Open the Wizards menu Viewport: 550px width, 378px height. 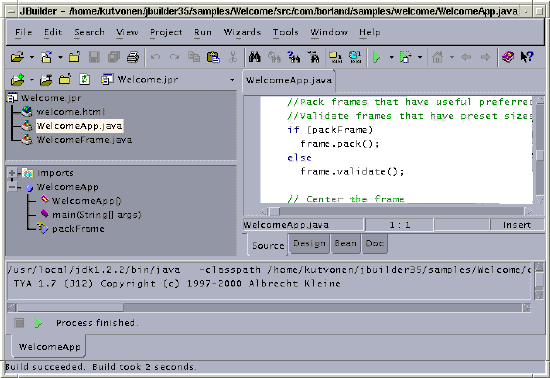242,32
